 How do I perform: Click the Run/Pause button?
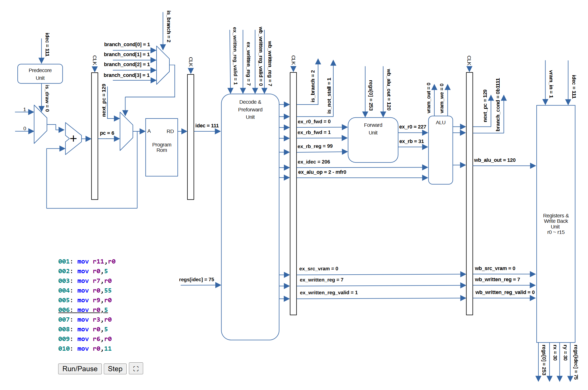click(80, 369)
